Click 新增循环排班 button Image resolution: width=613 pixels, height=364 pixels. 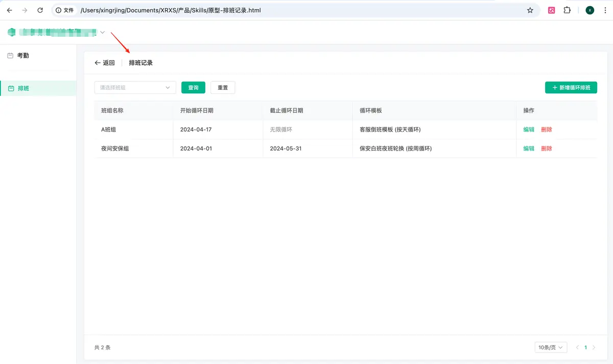point(571,88)
